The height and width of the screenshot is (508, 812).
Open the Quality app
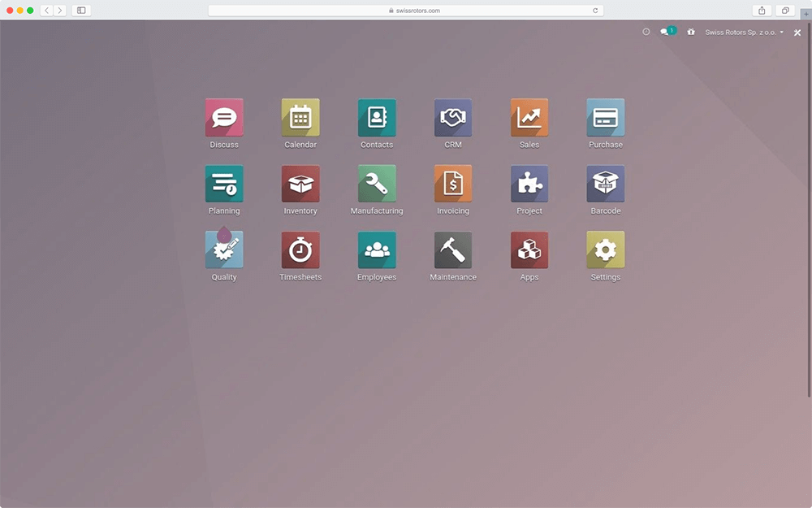224,250
